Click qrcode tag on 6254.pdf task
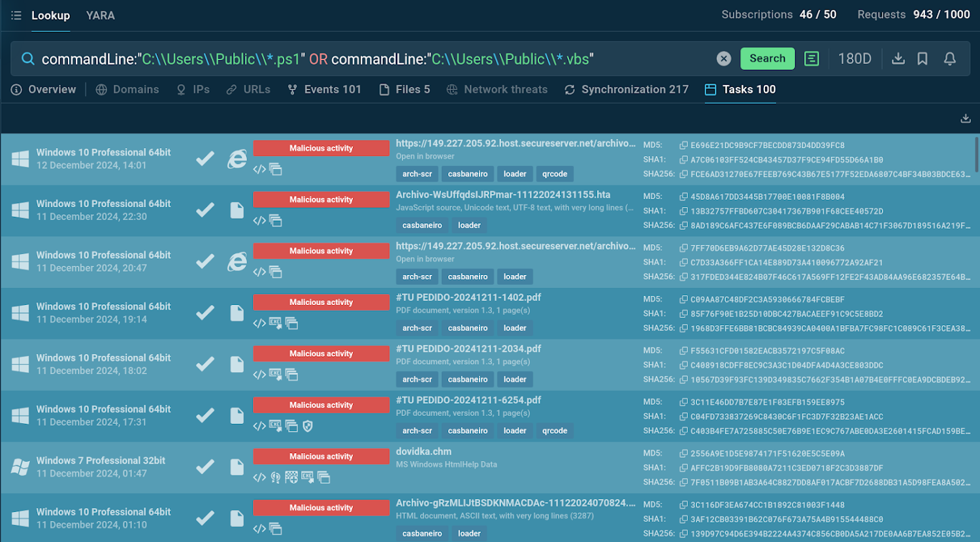The width and height of the screenshot is (980, 542). coord(555,431)
